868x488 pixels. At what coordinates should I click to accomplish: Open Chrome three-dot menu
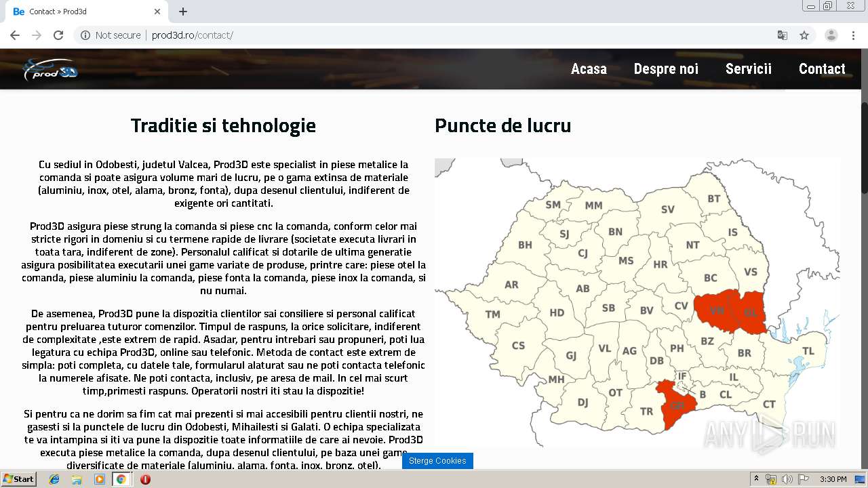(854, 35)
